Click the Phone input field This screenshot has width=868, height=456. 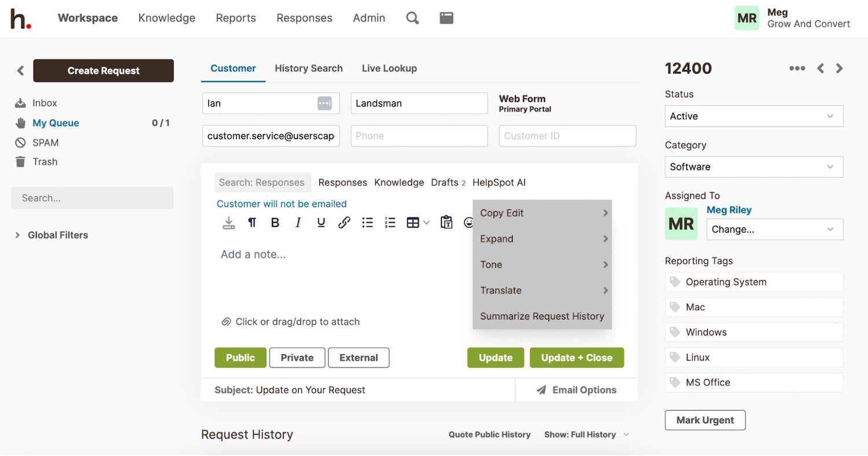point(420,136)
